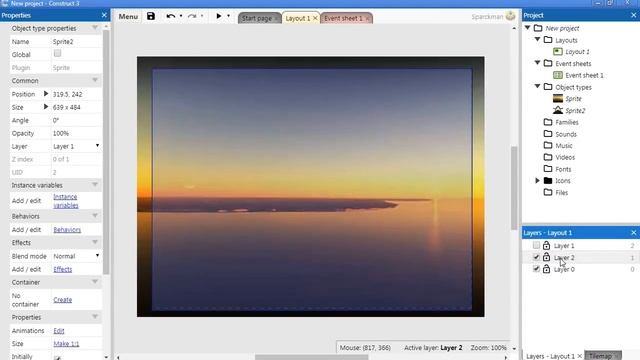Select Layout 1 in Project tree

pos(577,52)
